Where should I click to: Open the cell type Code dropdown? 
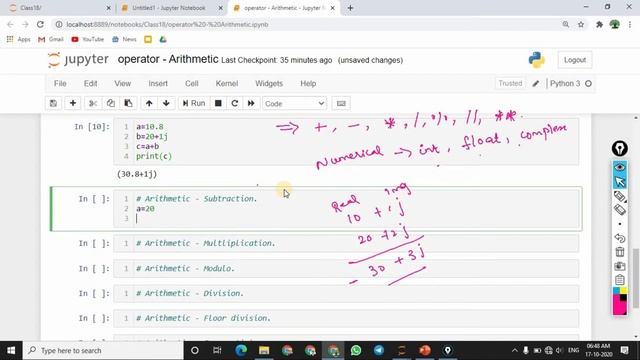point(294,104)
